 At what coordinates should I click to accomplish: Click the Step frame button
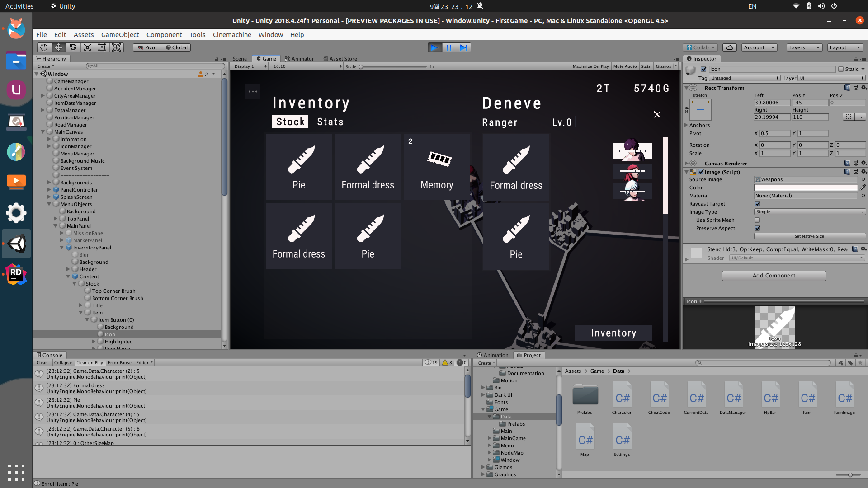463,47
